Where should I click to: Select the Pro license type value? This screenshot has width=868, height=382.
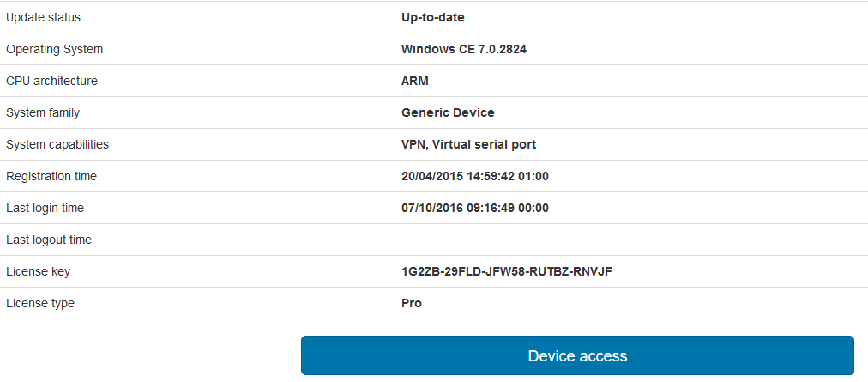pyautogui.click(x=412, y=304)
